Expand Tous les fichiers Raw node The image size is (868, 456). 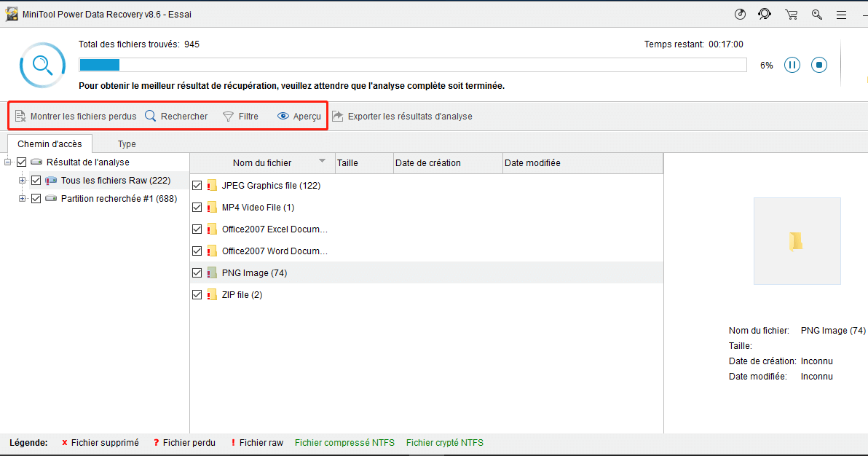[22, 180]
